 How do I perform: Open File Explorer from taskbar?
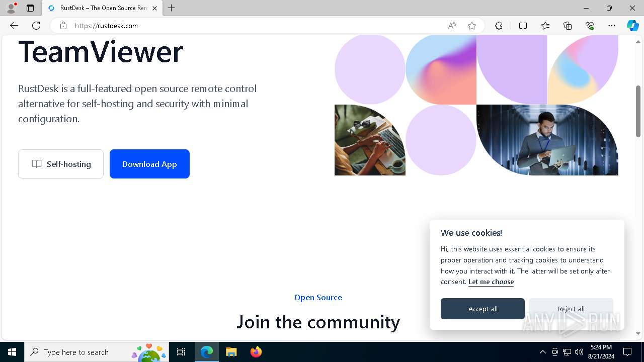tap(231, 352)
